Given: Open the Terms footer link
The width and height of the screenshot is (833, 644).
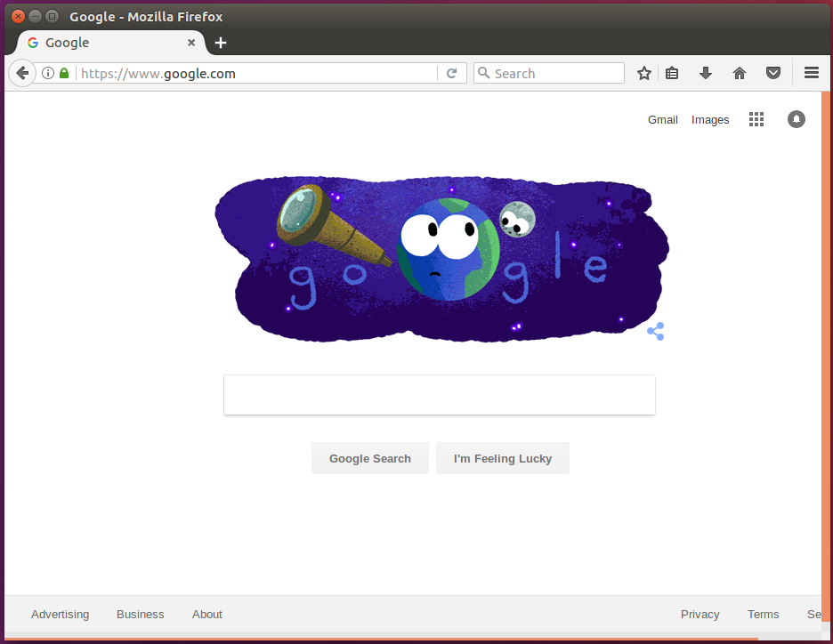Looking at the screenshot, I should [x=763, y=615].
